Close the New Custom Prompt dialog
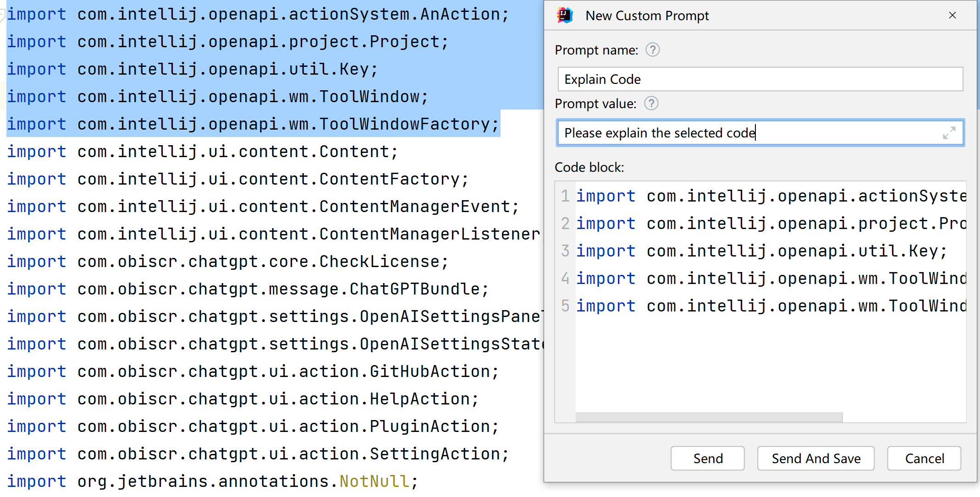 [952, 15]
